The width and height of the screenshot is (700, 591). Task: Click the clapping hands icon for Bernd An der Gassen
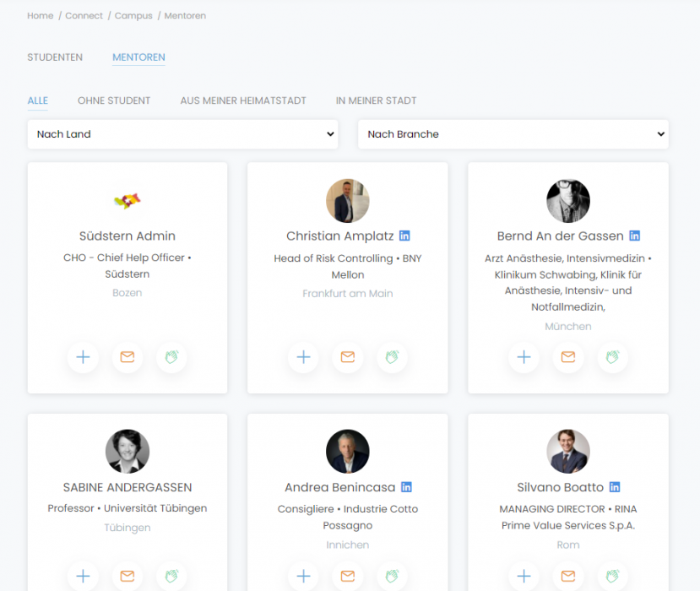click(612, 357)
